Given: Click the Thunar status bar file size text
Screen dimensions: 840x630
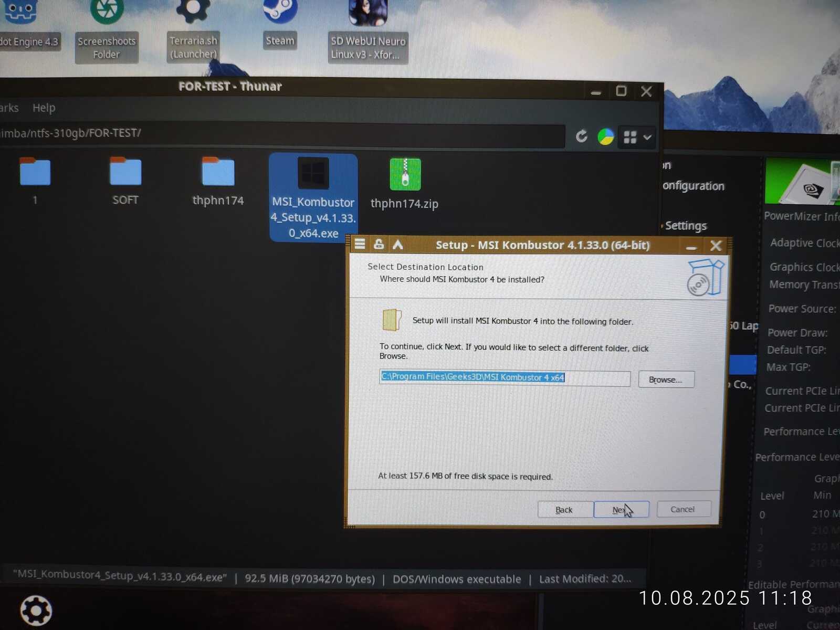Looking at the screenshot, I should [x=310, y=579].
